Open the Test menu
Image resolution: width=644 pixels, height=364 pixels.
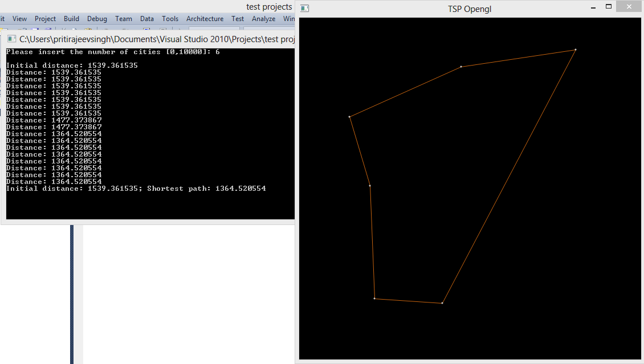tap(238, 19)
